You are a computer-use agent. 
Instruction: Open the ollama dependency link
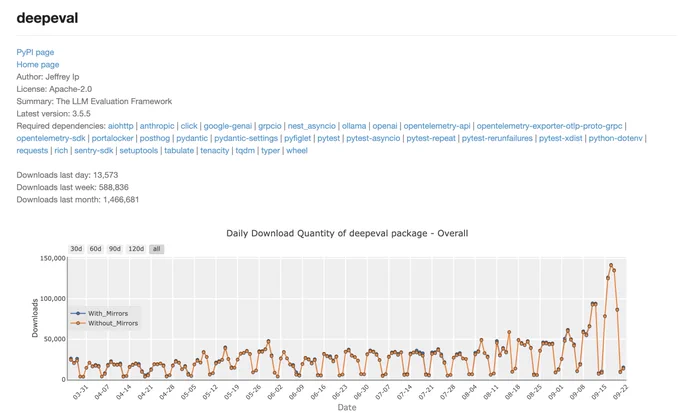click(x=354, y=126)
